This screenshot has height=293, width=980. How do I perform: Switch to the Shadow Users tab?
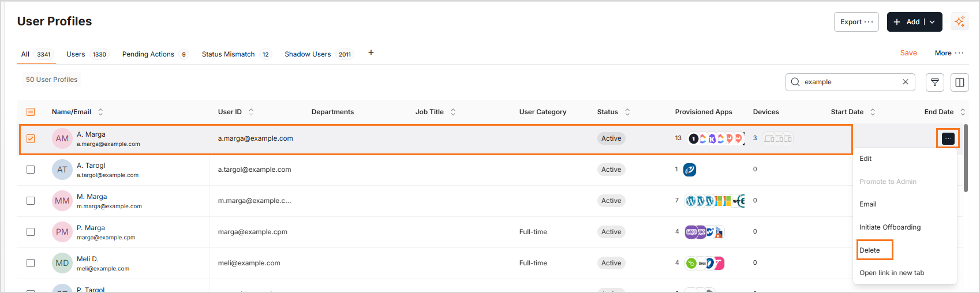coord(308,54)
